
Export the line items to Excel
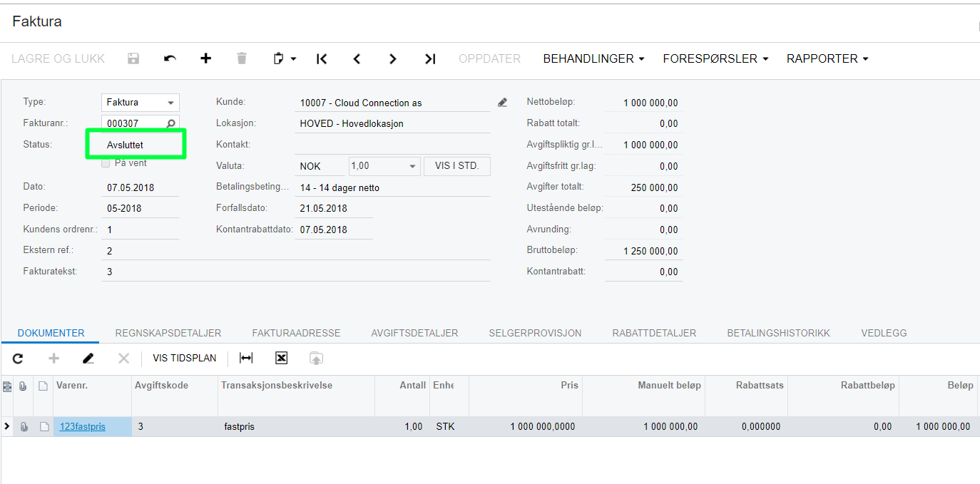click(281, 358)
